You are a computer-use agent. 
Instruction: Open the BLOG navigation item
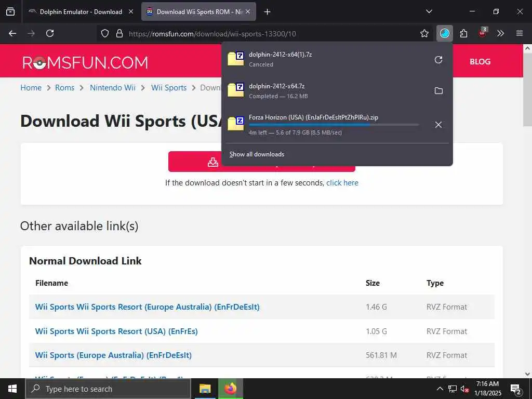tap(480, 62)
